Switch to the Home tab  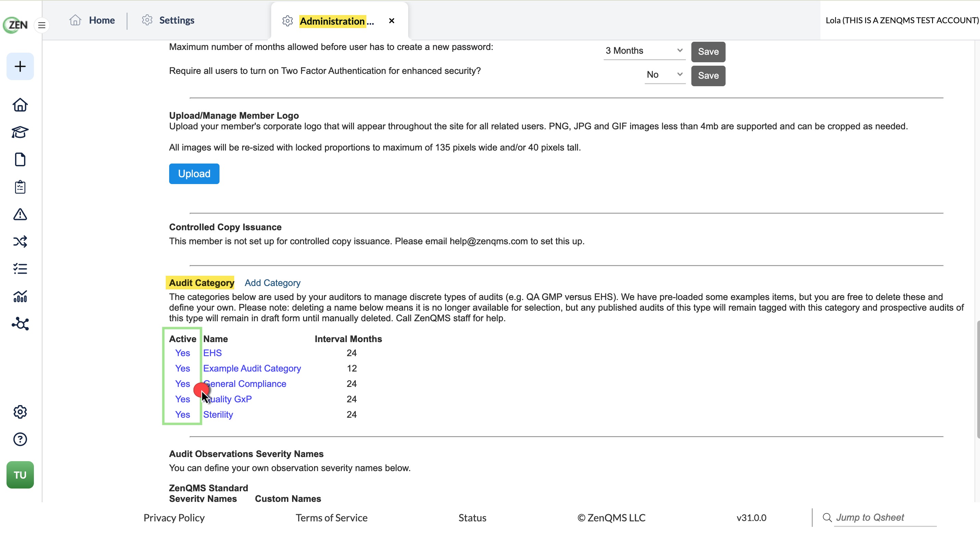point(92,20)
